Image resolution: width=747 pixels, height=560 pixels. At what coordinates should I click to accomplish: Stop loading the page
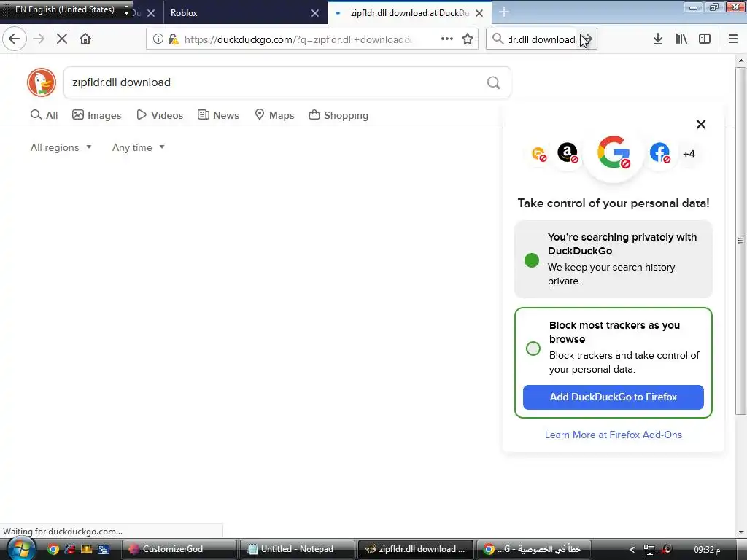click(62, 39)
